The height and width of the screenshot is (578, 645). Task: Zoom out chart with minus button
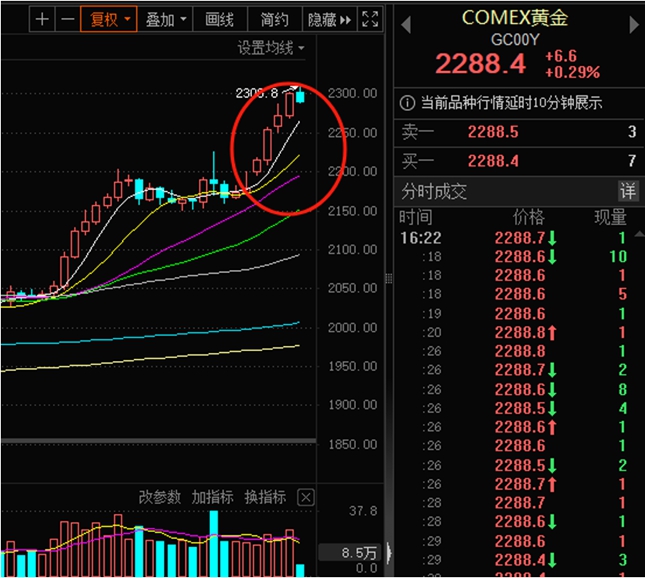click(x=67, y=19)
